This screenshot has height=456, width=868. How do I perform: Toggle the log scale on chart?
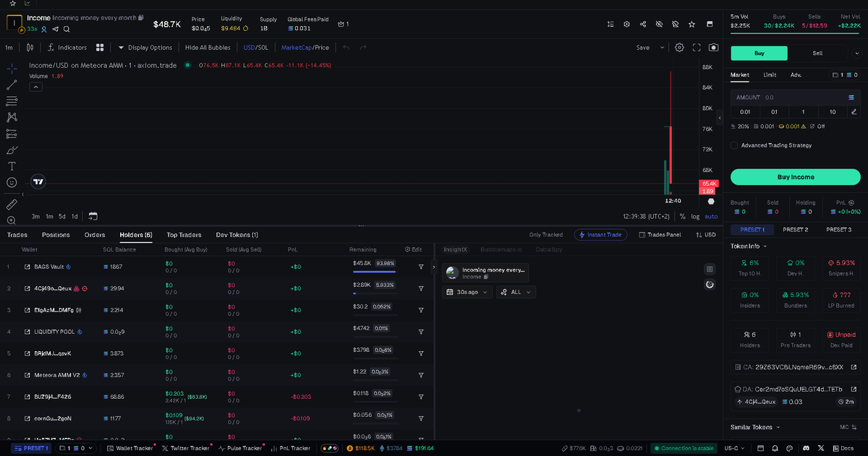695,216
